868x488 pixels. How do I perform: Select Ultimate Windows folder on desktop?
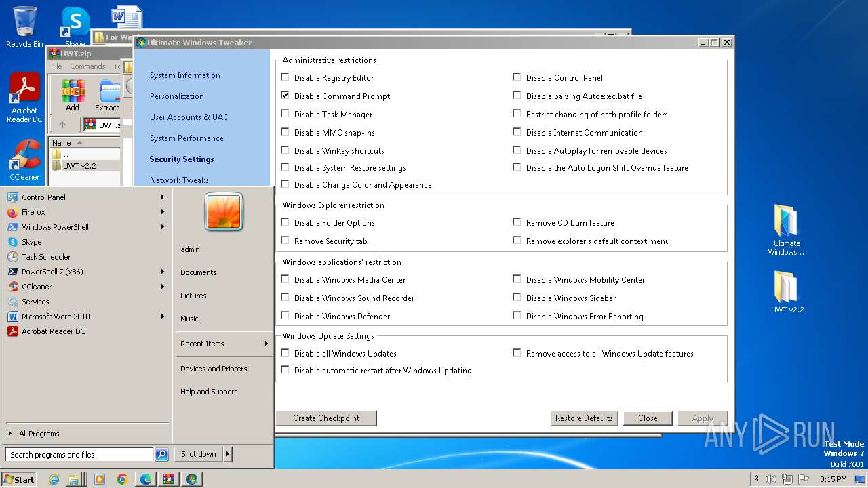point(787,230)
